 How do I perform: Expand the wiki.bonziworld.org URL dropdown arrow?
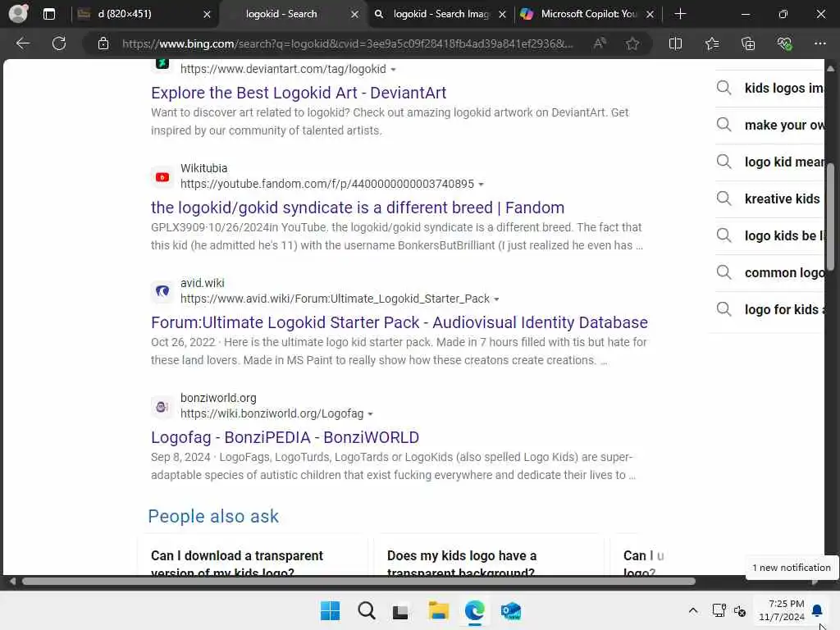coord(370,414)
